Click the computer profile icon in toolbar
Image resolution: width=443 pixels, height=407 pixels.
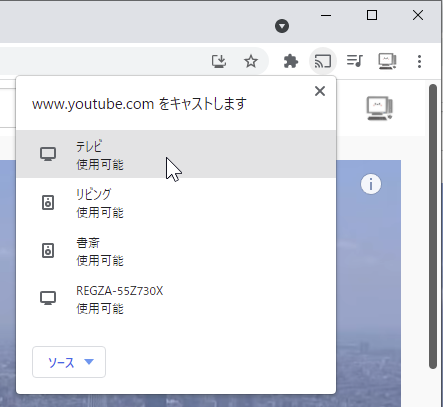(387, 61)
